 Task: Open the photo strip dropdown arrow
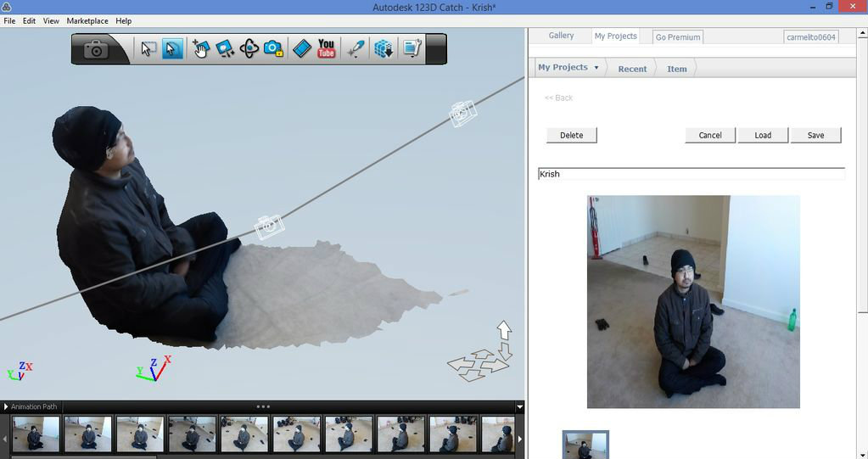coord(519,407)
